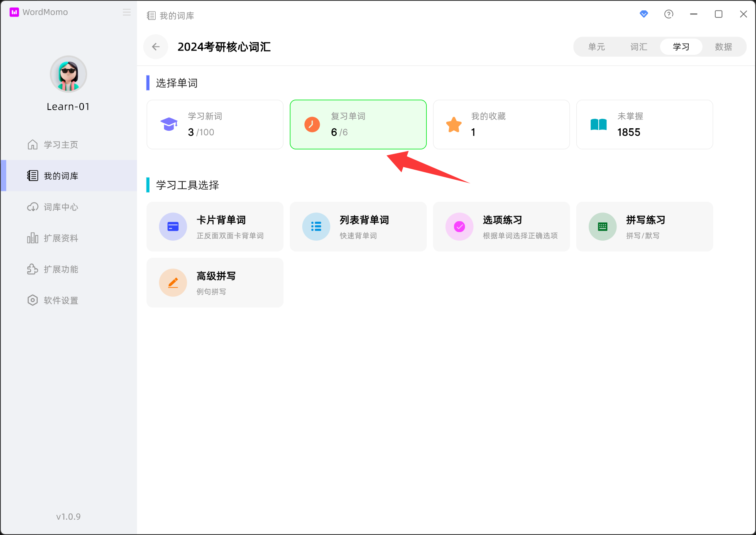
Task: Go to 学习主页 in the sidebar
Action: pos(61,145)
